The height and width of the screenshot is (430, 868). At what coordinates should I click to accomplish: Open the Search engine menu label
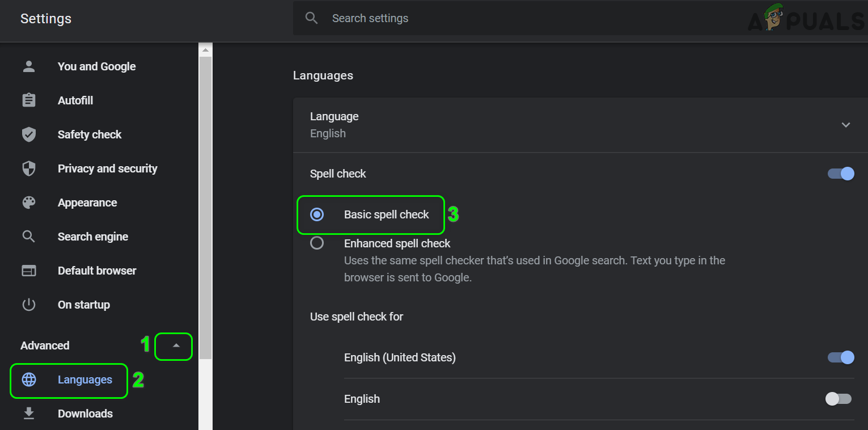93,237
